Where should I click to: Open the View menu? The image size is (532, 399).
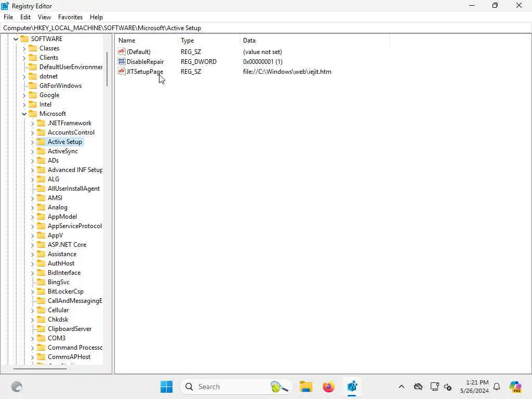point(44,17)
